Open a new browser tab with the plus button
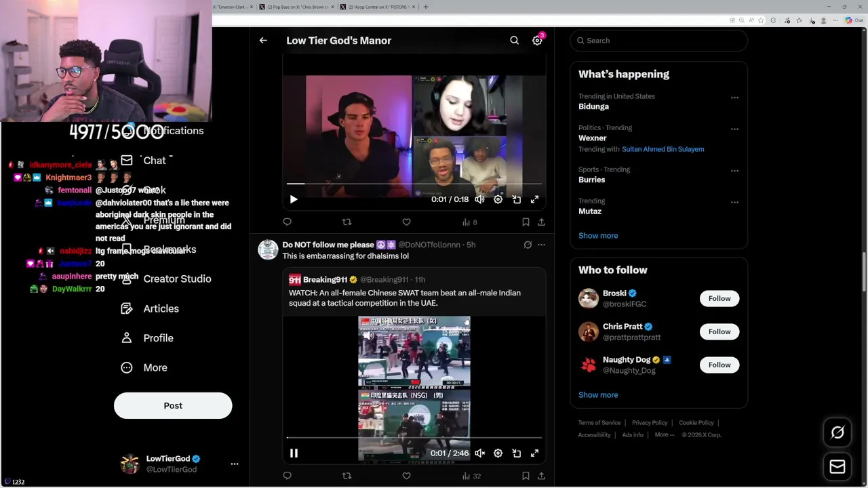The image size is (868, 488). pos(426,7)
